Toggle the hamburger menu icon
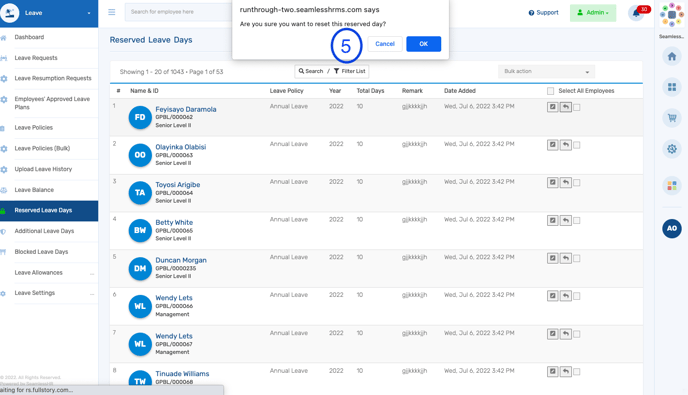 (112, 12)
